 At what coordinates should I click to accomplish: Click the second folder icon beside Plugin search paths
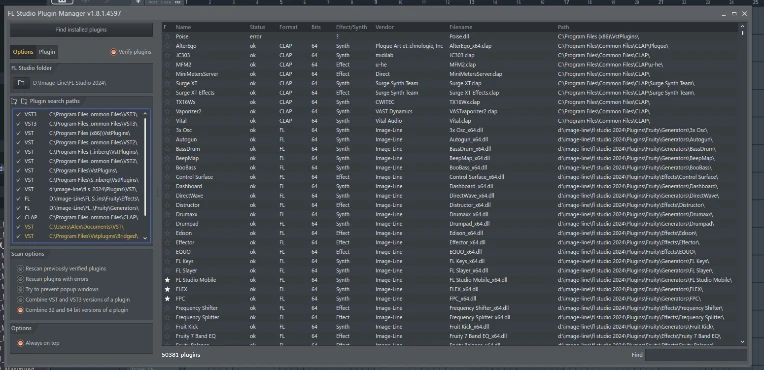(23, 101)
